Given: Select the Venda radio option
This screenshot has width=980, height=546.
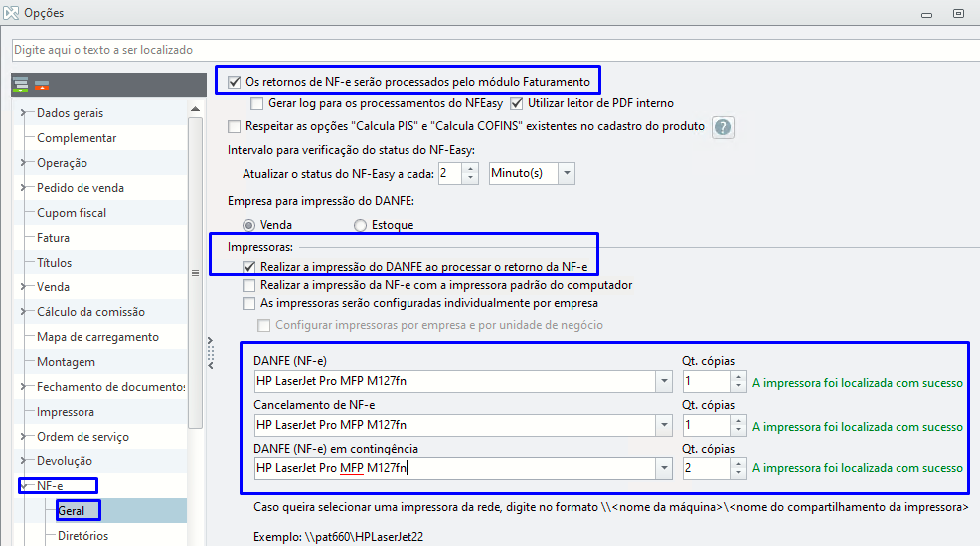Looking at the screenshot, I should (248, 225).
